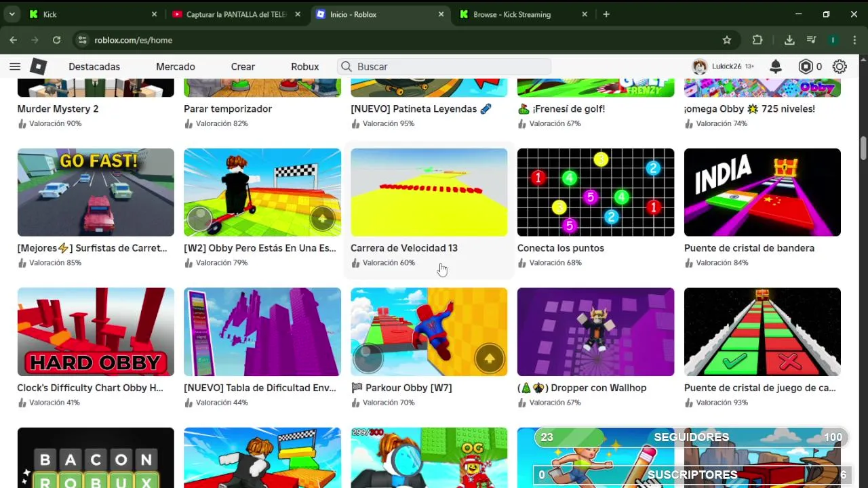Click the Roblox logo icon

39,66
